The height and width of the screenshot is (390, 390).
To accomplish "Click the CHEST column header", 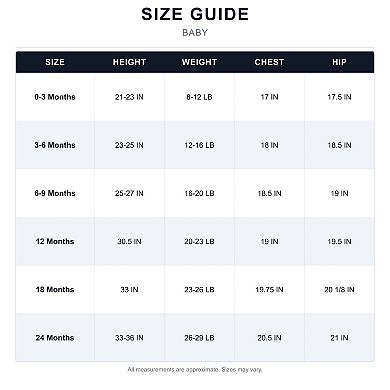I will pyautogui.click(x=269, y=62).
